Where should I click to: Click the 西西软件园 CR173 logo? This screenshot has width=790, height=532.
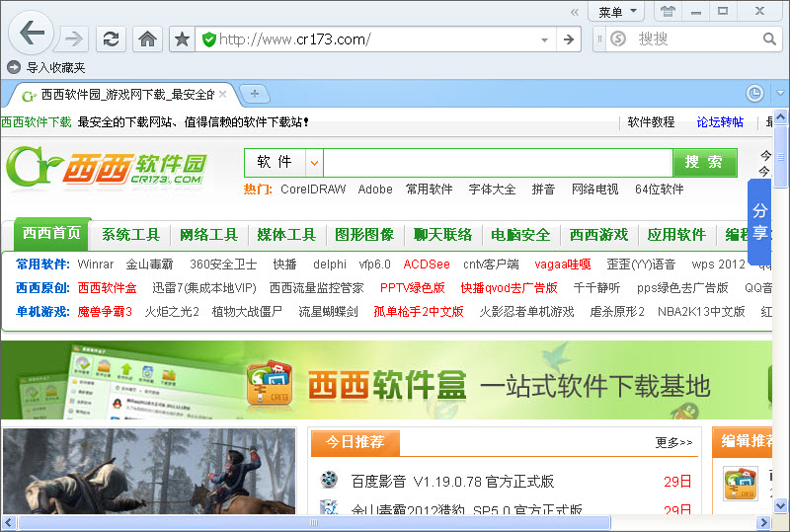click(107, 167)
